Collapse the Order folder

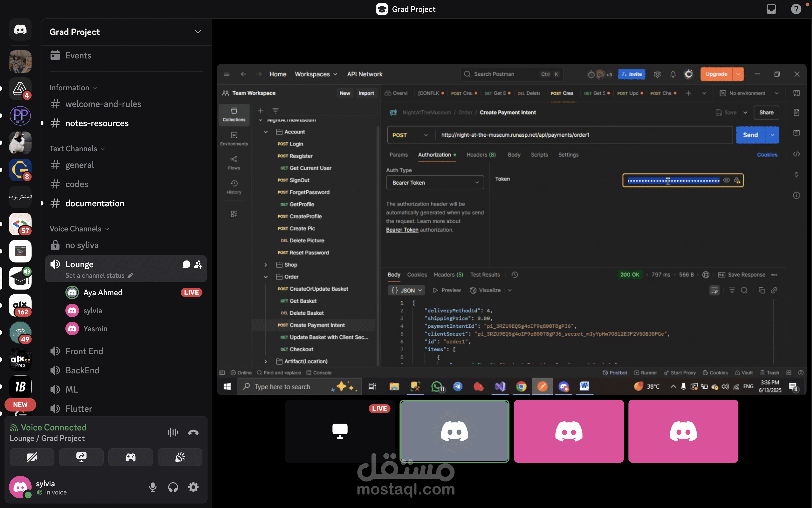click(x=265, y=277)
